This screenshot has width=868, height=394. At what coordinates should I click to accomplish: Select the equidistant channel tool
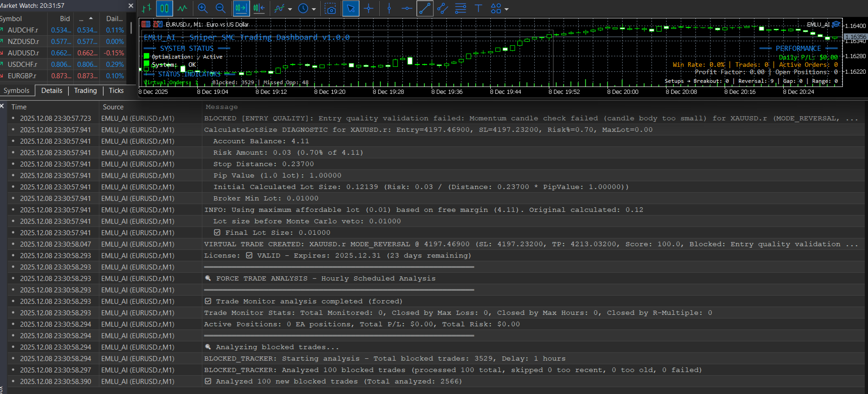pyautogui.click(x=442, y=8)
